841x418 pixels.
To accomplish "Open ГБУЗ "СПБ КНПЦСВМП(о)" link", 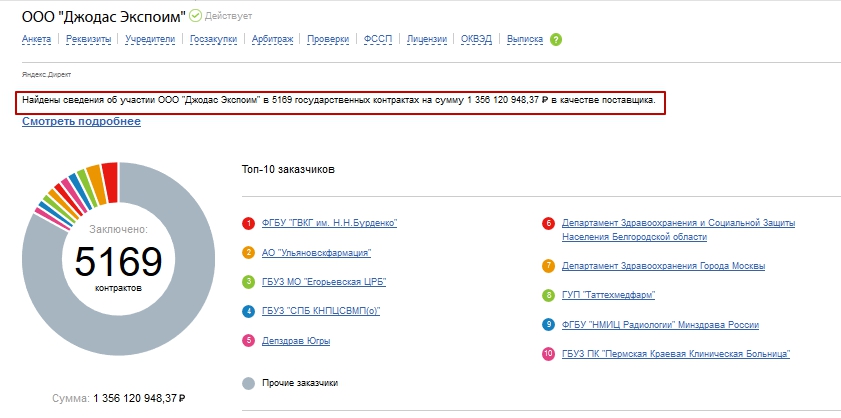I will (x=321, y=311).
